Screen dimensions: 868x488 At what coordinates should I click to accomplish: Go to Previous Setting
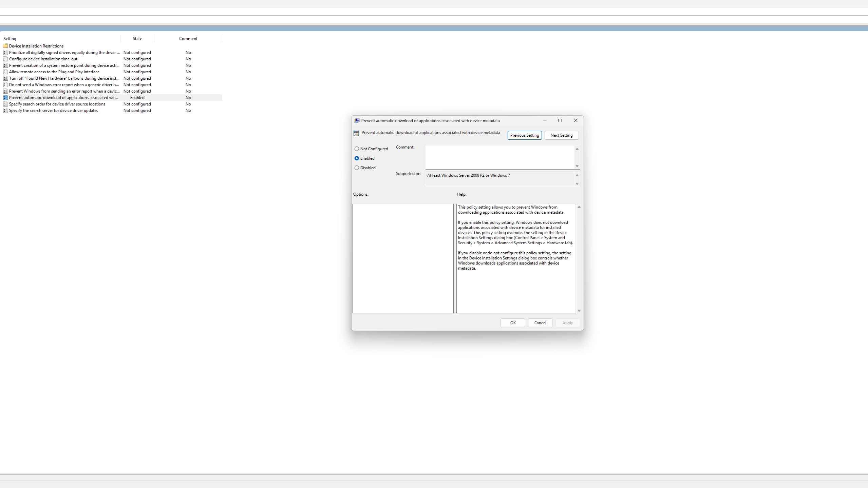coord(525,135)
